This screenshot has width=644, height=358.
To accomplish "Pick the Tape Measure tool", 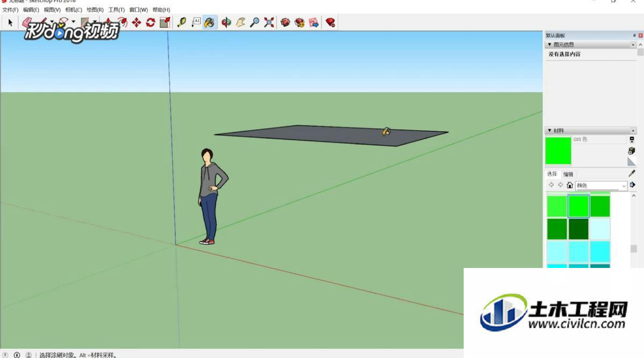I will coord(182,23).
